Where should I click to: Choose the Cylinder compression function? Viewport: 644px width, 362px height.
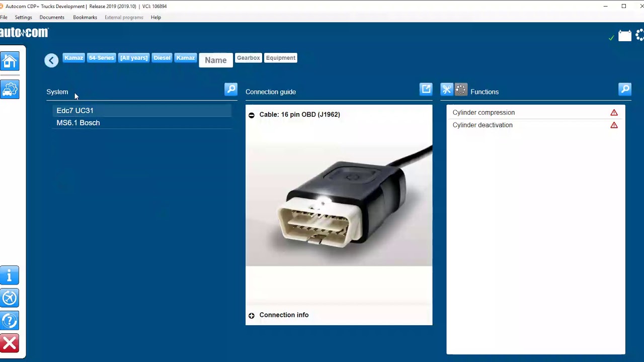tap(536, 113)
